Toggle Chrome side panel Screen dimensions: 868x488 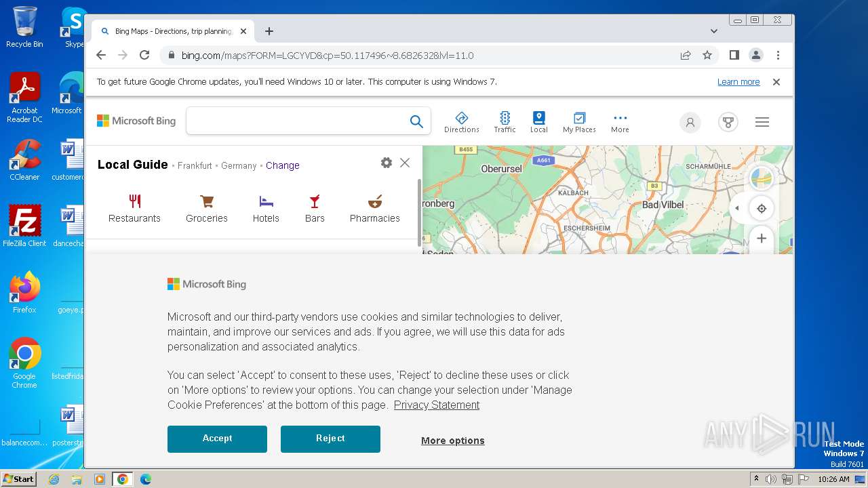(734, 56)
